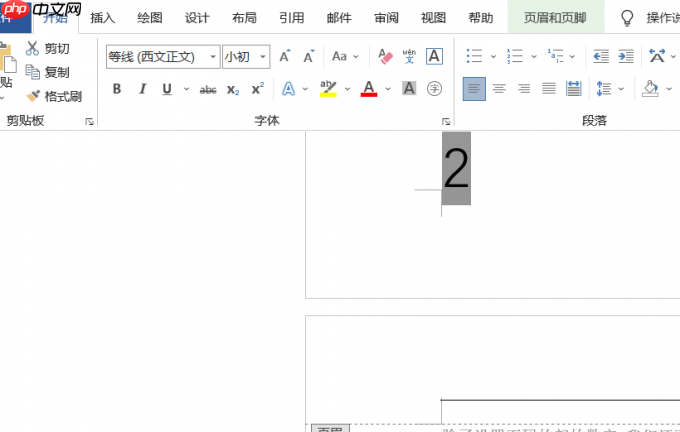Screen dimensions: 680x432
Task: Click the Asian layout icon
Action: click(657, 56)
